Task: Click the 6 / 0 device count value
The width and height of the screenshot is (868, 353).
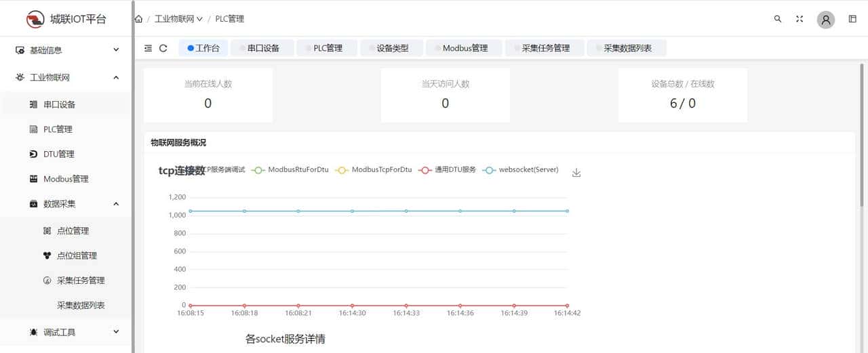Action: (x=683, y=103)
